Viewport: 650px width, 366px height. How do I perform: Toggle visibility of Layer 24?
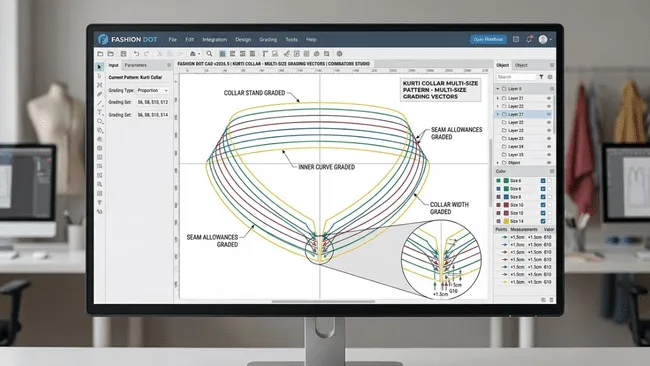(549, 146)
